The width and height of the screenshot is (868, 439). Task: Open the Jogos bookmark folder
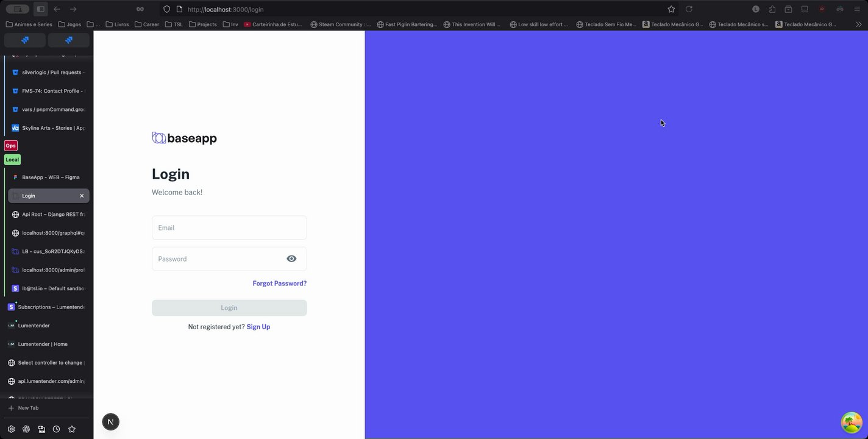point(69,24)
